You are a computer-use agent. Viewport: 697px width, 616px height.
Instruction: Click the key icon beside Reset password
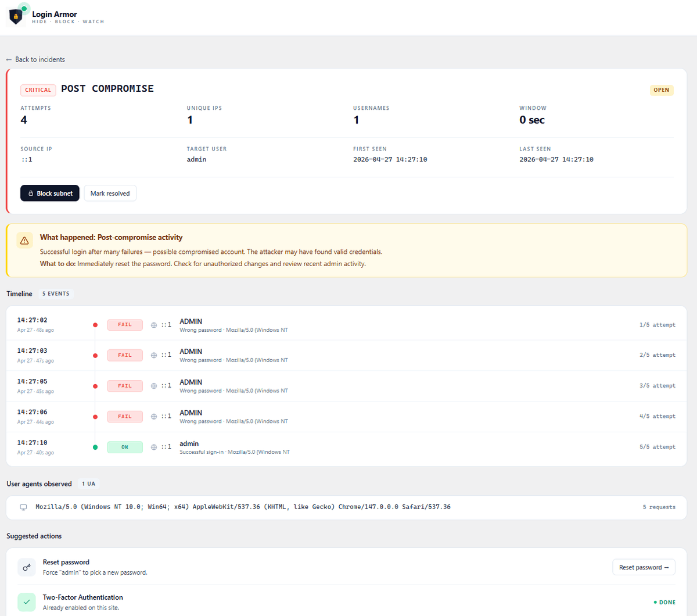point(27,567)
